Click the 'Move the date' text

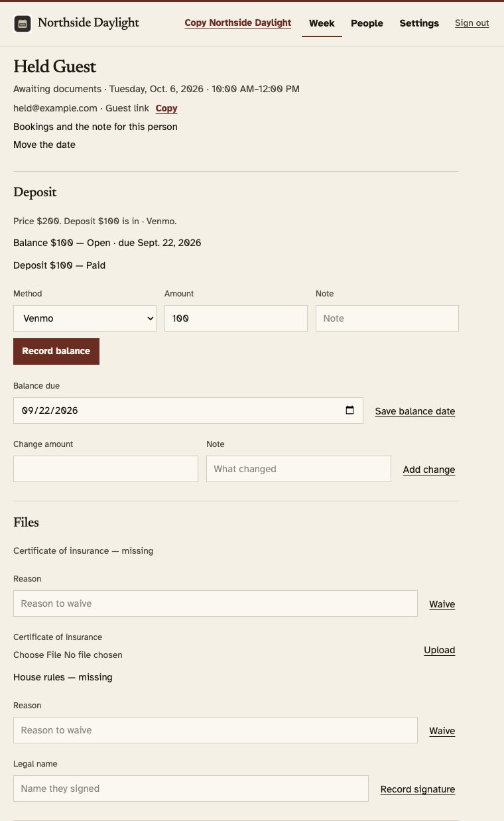(44, 145)
